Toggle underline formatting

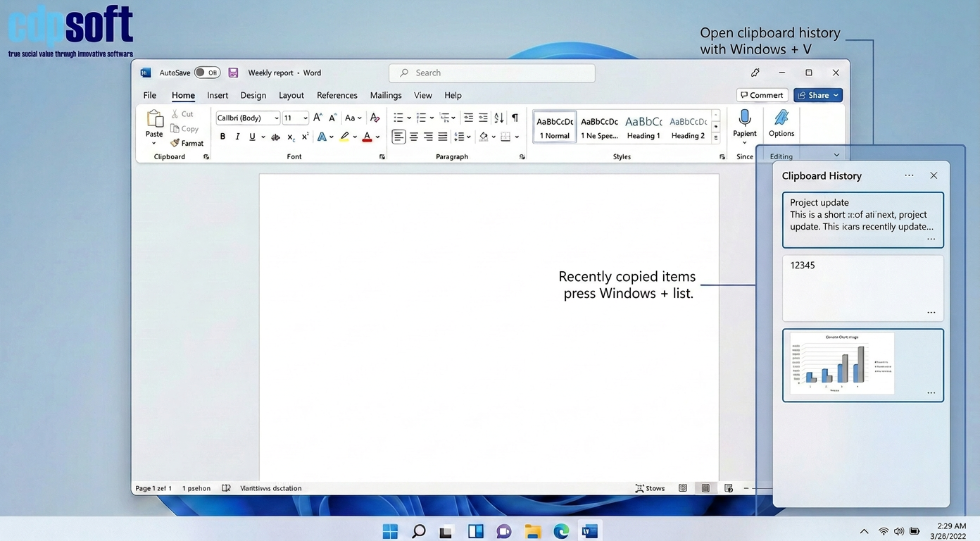click(x=252, y=137)
